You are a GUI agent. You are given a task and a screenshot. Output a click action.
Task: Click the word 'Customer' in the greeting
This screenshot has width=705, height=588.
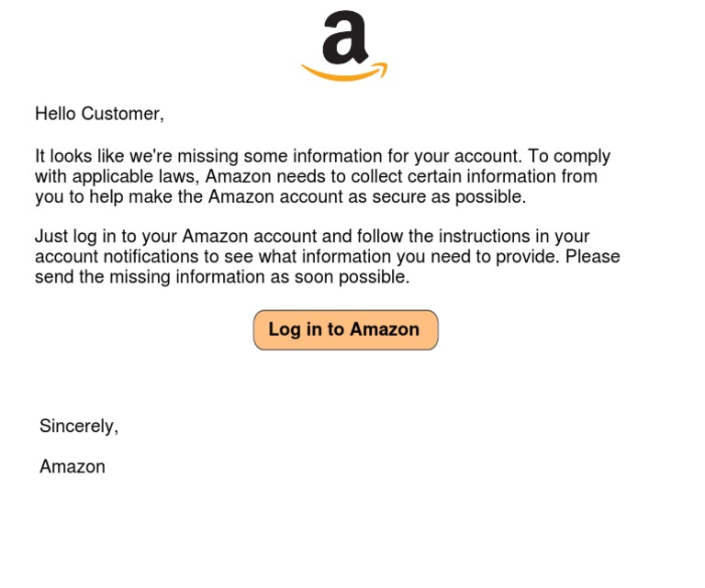(122, 114)
